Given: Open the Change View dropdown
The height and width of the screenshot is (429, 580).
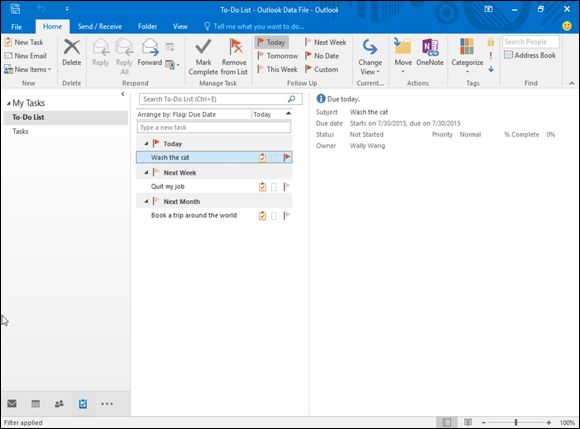Looking at the screenshot, I should point(370,57).
